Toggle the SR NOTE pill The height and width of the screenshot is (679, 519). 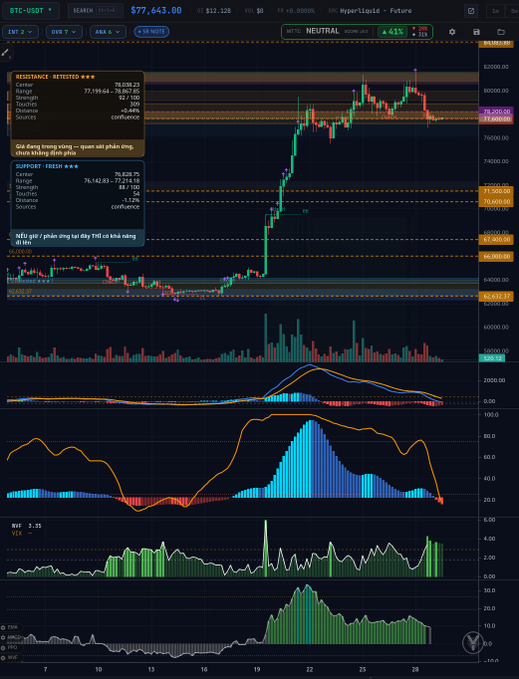152,32
